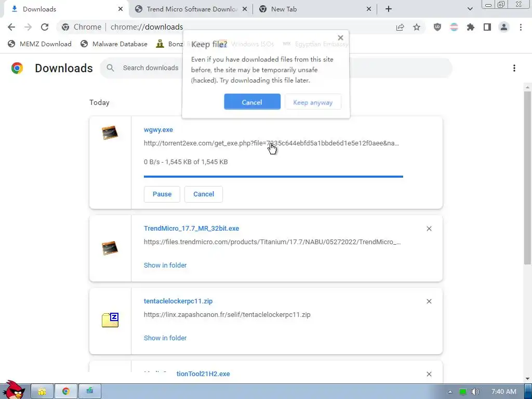Screen dimensions: 532x399
Task: Open the profile avatar menu
Action: tap(504, 27)
